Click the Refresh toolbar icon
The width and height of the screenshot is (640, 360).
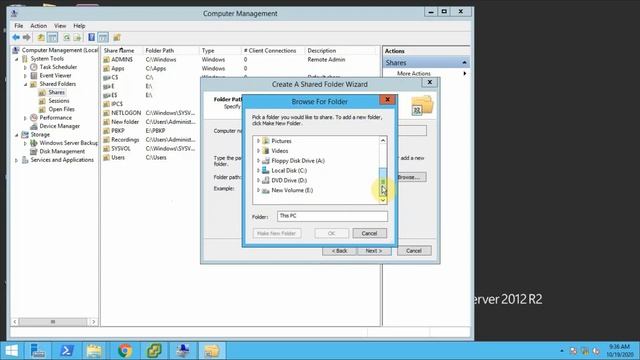[67, 38]
